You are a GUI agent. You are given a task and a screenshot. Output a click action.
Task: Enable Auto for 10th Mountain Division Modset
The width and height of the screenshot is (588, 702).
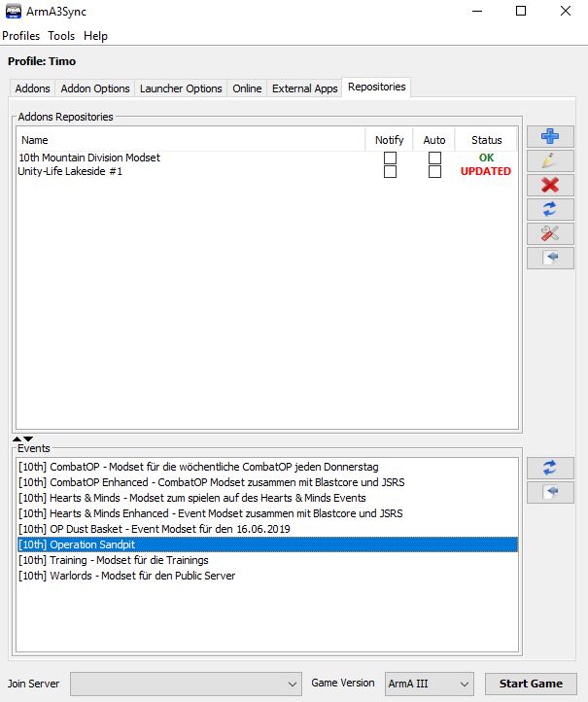[434, 158]
